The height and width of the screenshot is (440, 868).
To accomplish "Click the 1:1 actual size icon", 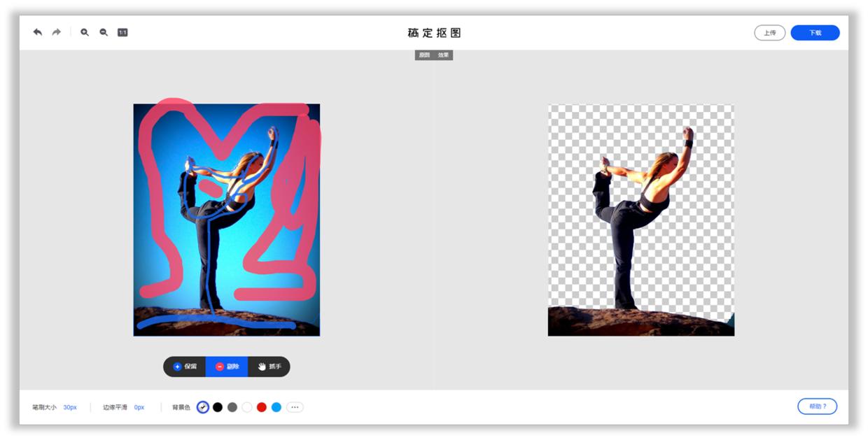I will tap(122, 32).
